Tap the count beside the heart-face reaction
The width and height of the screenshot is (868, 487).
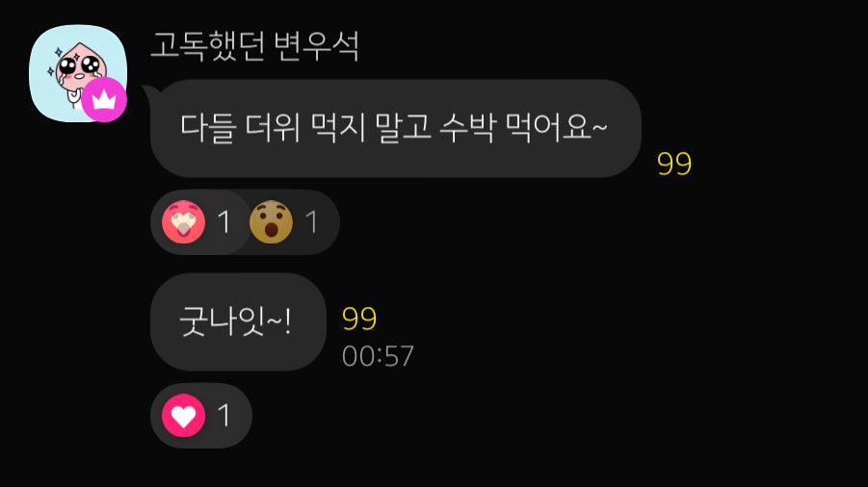[x=224, y=222]
